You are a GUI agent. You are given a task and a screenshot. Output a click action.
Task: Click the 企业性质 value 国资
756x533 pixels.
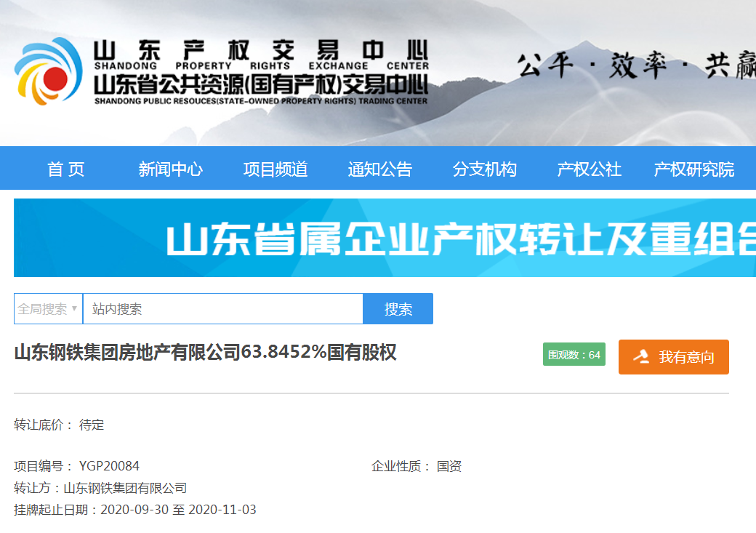(x=449, y=466)
